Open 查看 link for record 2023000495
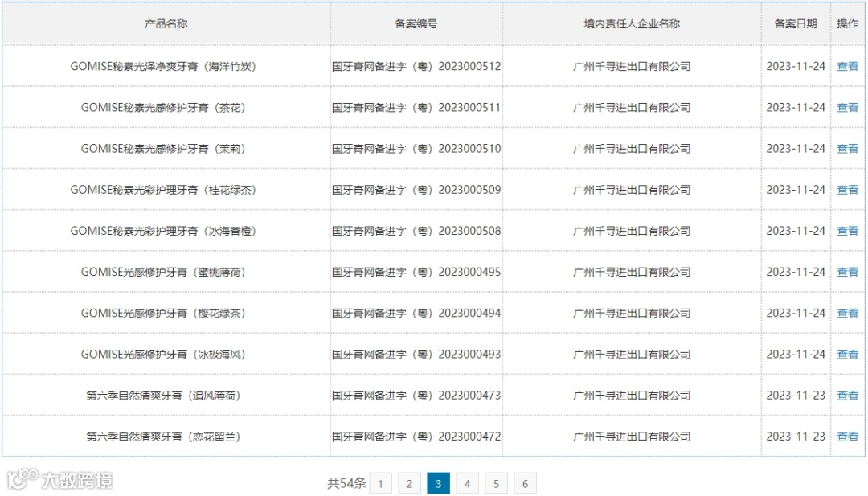This screenshot has height=496, width=868. pyautogui.click(x=847, y=272)
